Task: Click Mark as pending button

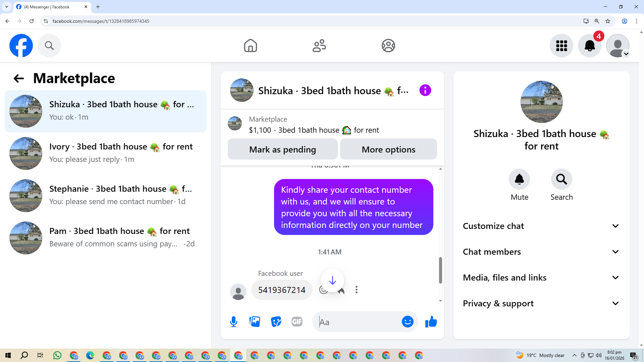Action: tap(282, 149)
